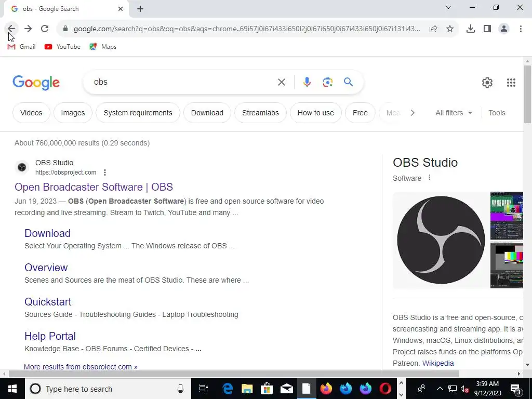Reload the Google search page
This screenshot has width=532, height=399.
45,29
